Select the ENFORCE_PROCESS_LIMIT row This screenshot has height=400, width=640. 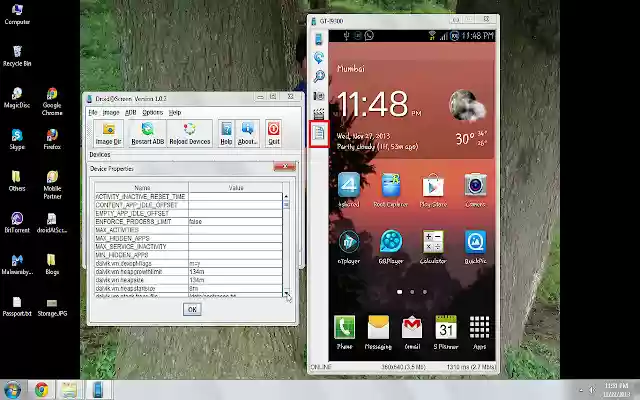(x=189, y=222)
